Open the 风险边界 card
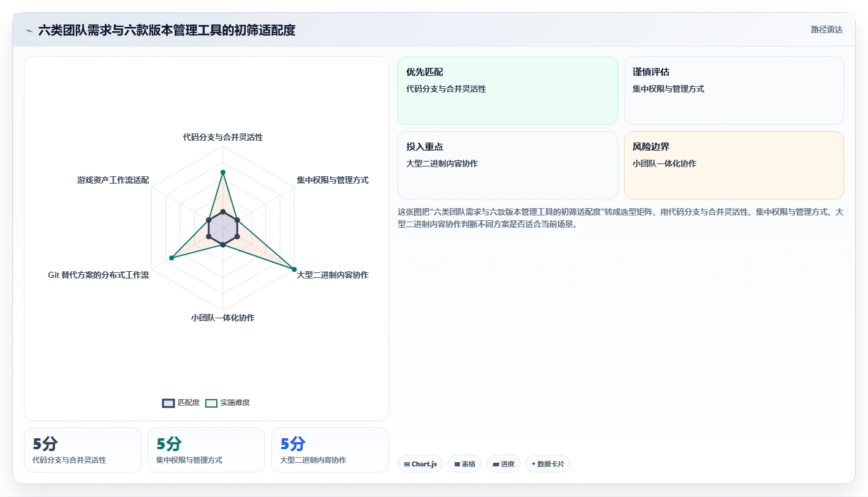This screenshot has width=868, height=497. 734,165
